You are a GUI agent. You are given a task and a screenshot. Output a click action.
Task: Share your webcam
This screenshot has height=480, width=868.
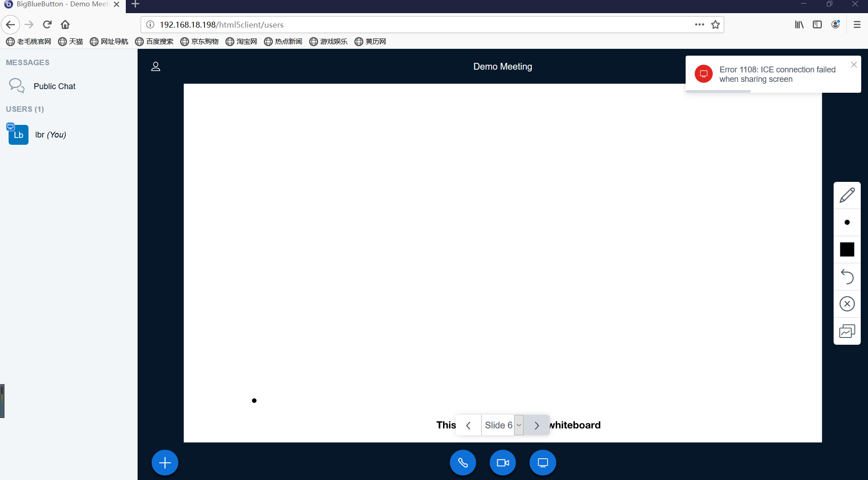(x=502, y=462)
